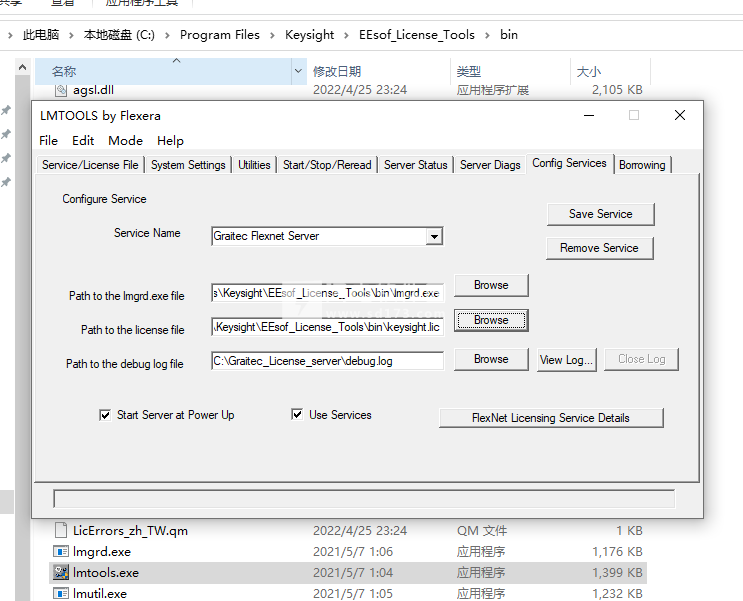
Task: Click the Program Files breadcrumb
Action: tap(220, 35)
